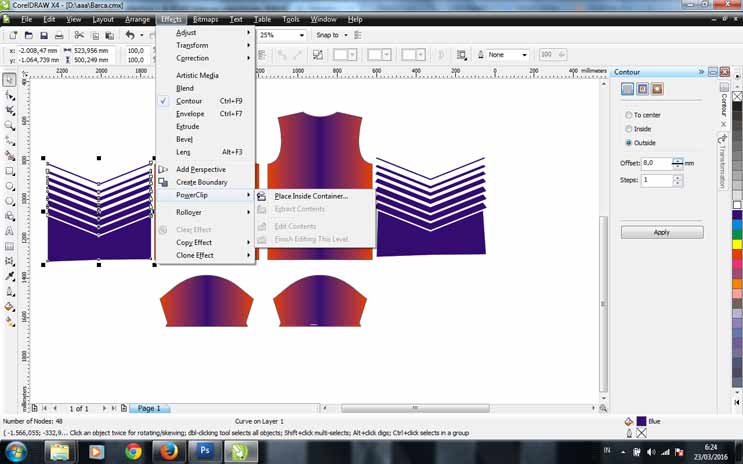743x464 pixels.
Task: Click the Offset value field
Action: tap(657, 163)
